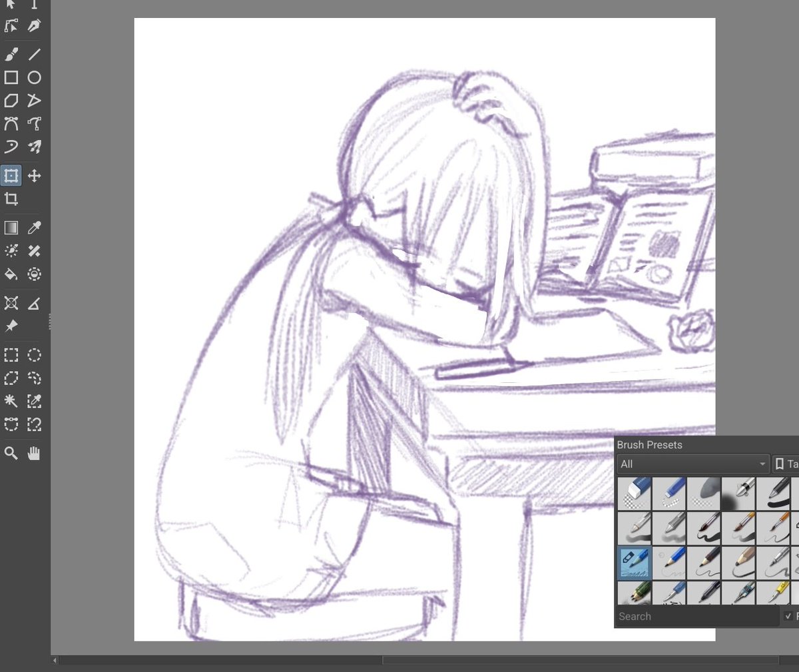Focus the brush preset Search field
This screenshot has height=672, width=799.
(697, 617)
